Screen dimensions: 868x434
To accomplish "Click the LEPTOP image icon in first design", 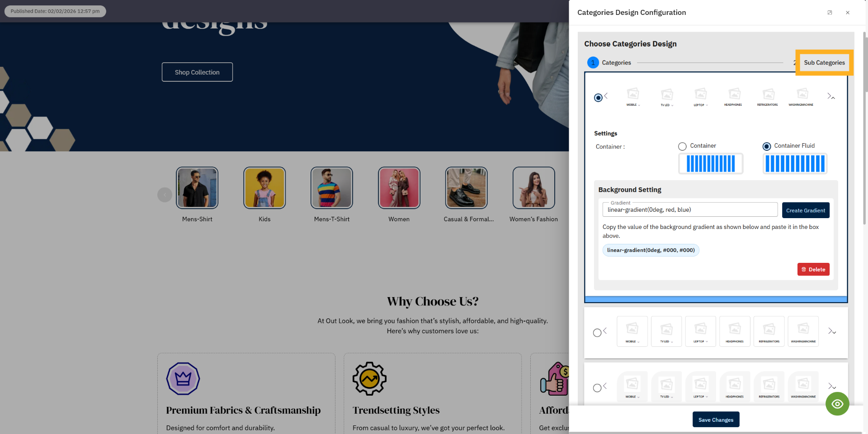I will click(x=701, y=94).
